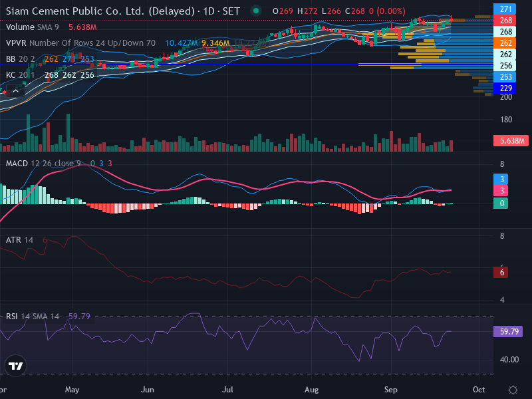Click the RSI 14 indicator title
The image size is (532, 399).
point(32,317)
